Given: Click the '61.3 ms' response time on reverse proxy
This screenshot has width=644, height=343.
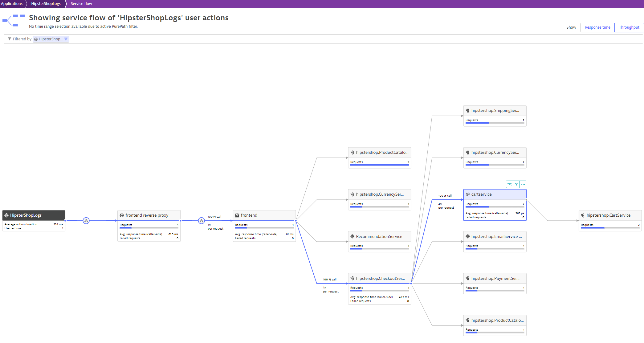Looking at the screenshot, I should (173, 234).
